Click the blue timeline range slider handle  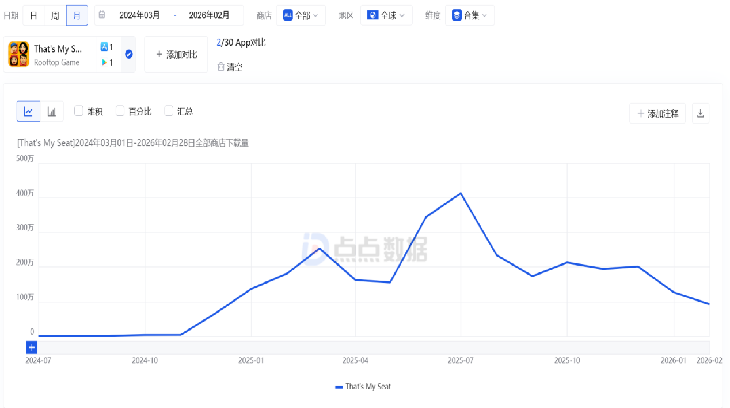(x=31, y=347)
